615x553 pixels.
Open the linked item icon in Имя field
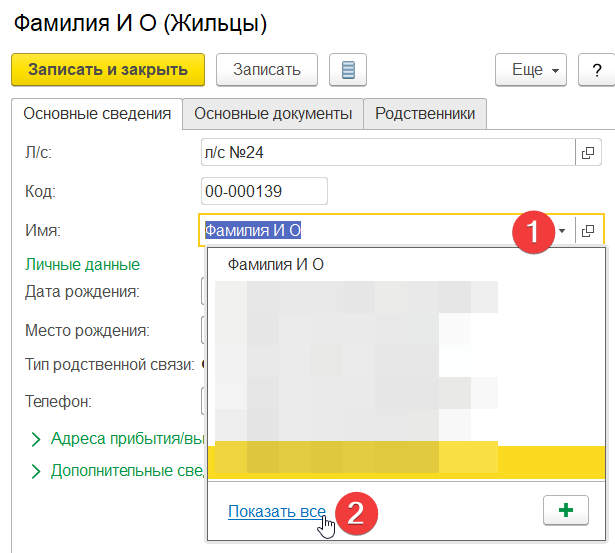click(588, 231)
